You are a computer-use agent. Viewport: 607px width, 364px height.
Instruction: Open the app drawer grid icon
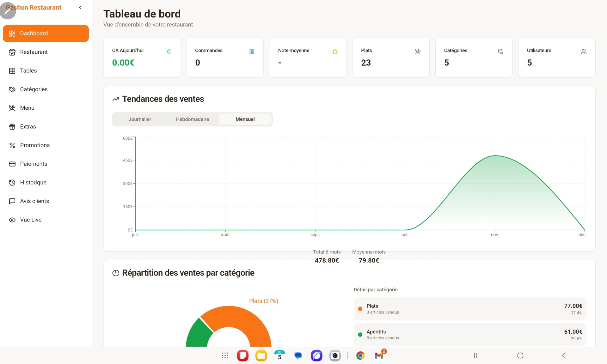tap(225, 356)
